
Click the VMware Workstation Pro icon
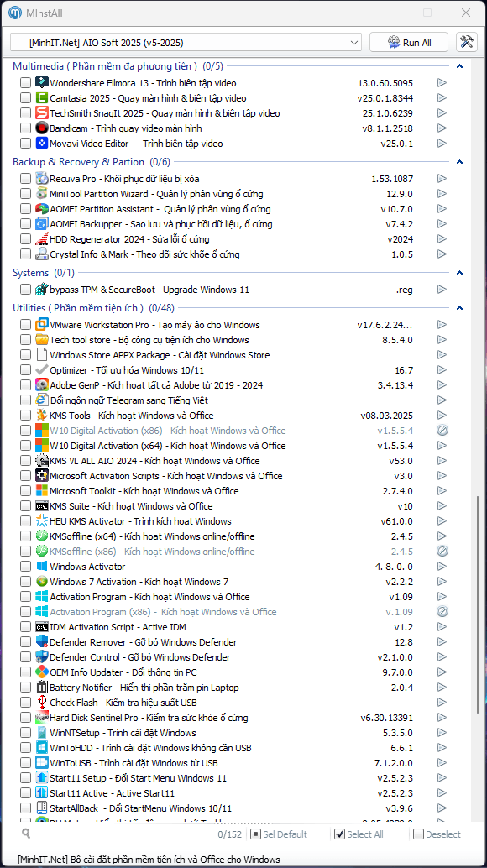[42, 325]
